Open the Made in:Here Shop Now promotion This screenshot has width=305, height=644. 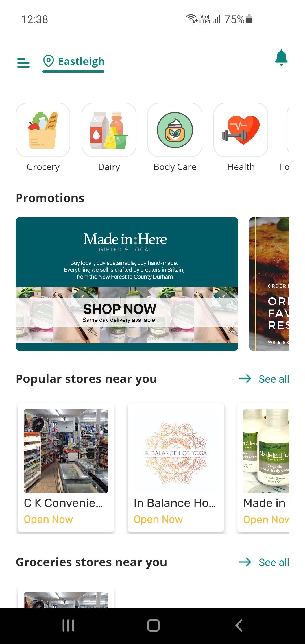coord(127,284)
